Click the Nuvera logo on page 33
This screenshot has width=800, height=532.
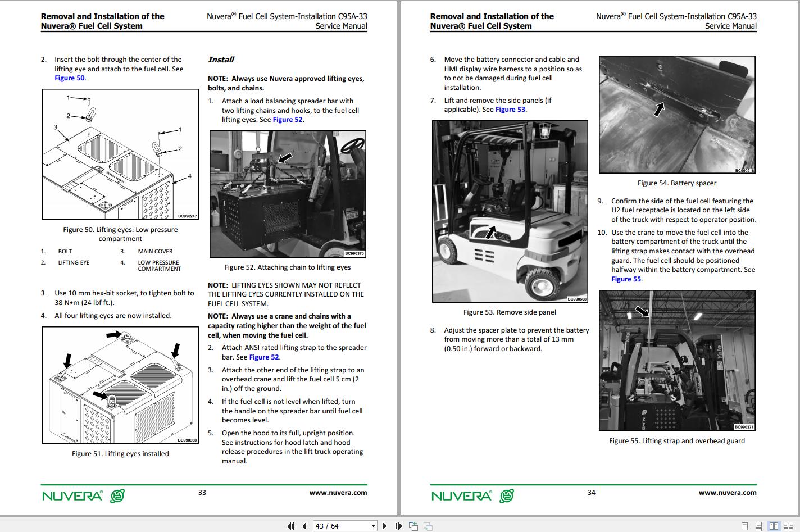click(x=83, y=495)
